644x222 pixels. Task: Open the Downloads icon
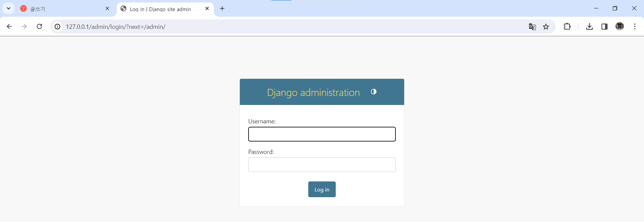pyautogui.click(x=589, y=26)
